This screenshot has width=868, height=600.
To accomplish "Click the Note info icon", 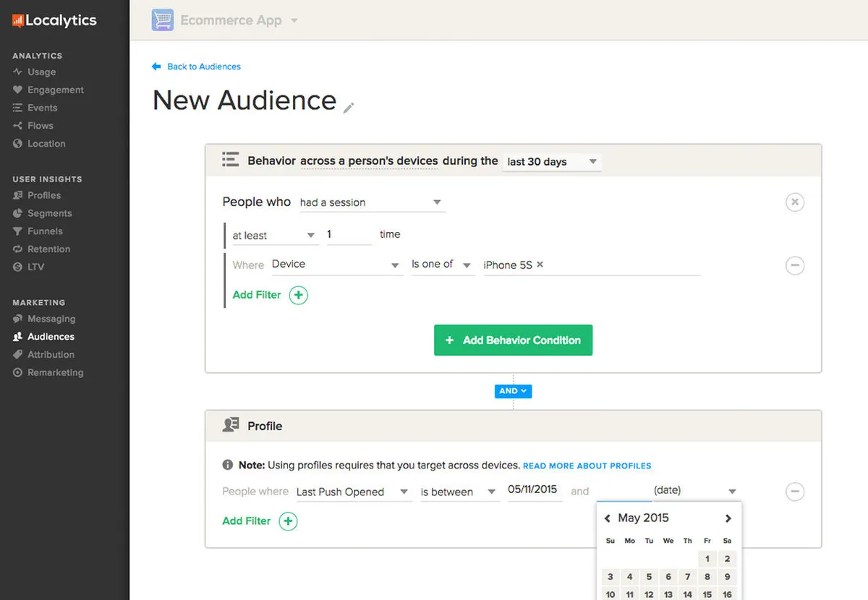I will click(x=228, y=465).
